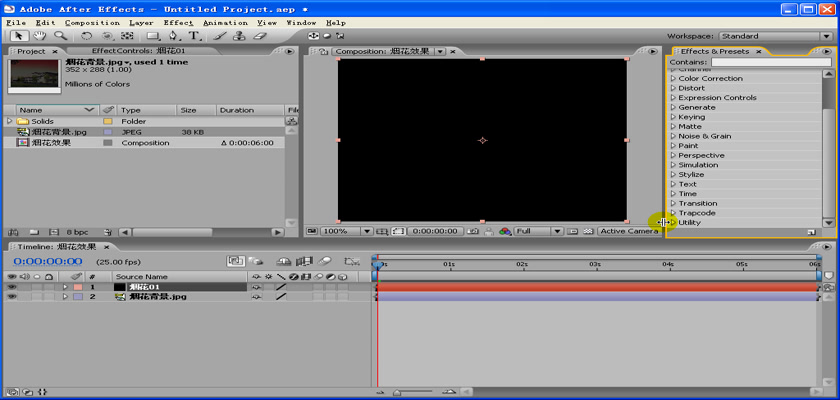The image size is (840, 400).
Task: Expand layer 1 烟花01 properties
Action: pyautogui.click(x=65, y=287)
